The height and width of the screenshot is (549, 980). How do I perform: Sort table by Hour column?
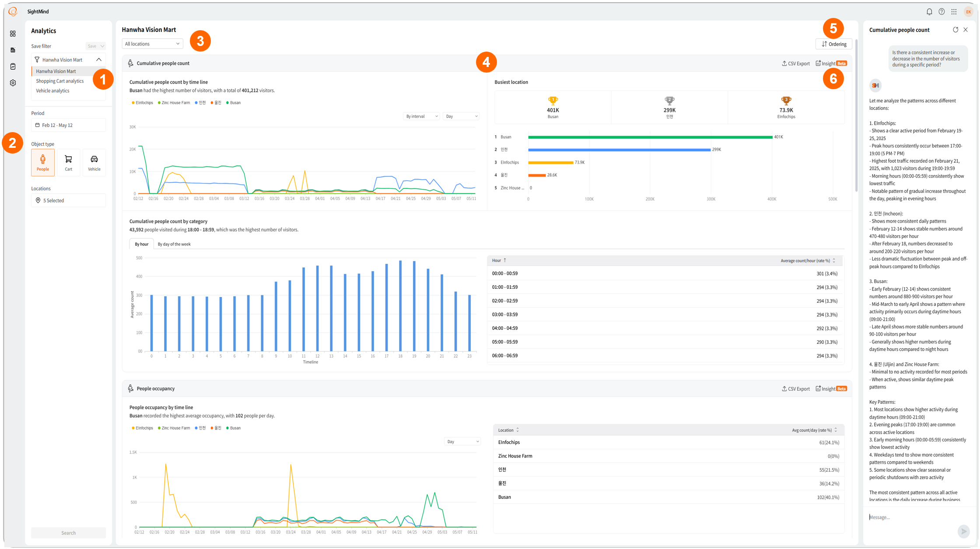pyautogui.click(x=499, y=260)
